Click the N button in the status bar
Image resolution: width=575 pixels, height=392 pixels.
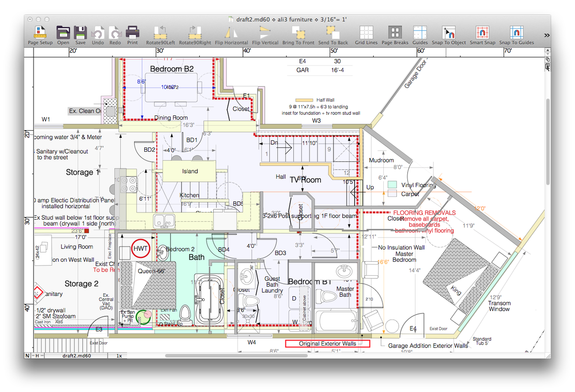point(27,356)
